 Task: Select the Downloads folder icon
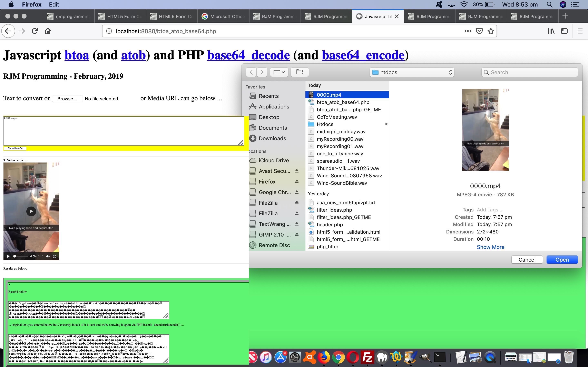pos(252,138)
